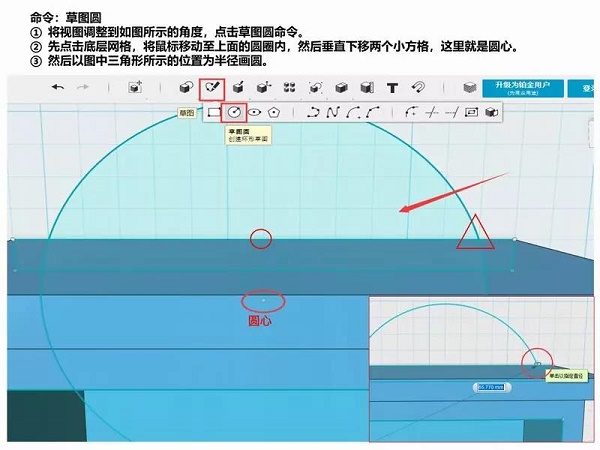This screenshot has height=450, width=600.
Task: Click the Undo arrow in the toolbar
Action: [x=57, y=88]
